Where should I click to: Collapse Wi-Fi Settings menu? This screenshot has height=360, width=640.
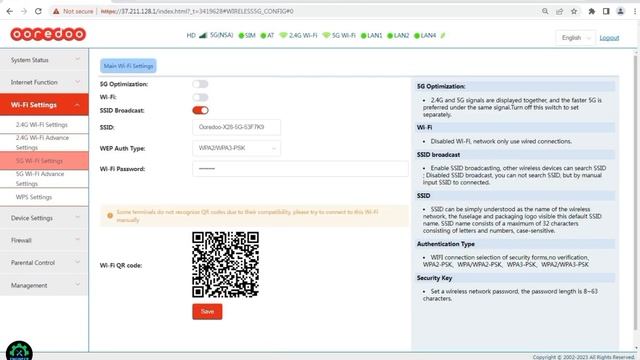coord(44,105)
